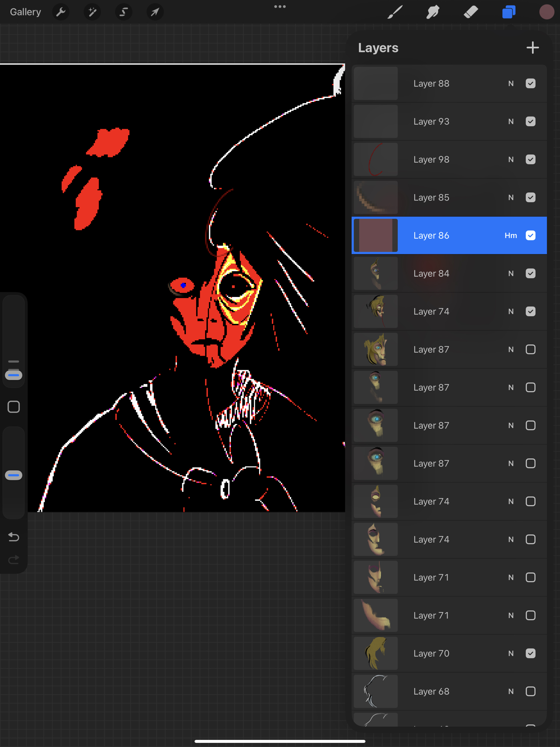Tap the undo arrow in sidebar
Screen dimensions: 560x747
click(14, 537)
